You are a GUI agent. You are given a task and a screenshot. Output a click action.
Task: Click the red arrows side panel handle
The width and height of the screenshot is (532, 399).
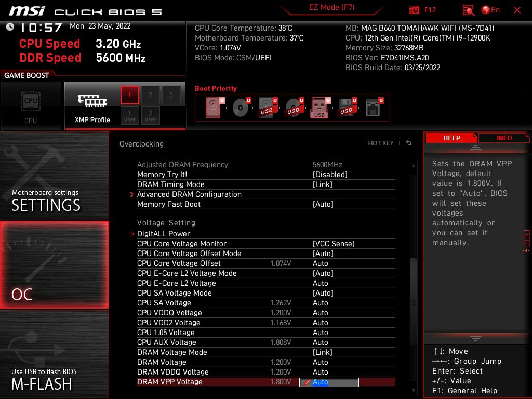coord(526,251)
